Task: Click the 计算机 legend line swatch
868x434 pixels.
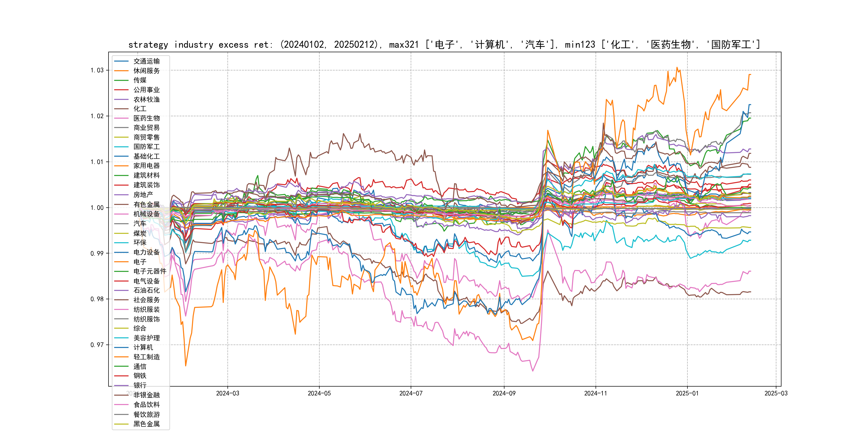Action: (121, 347)
